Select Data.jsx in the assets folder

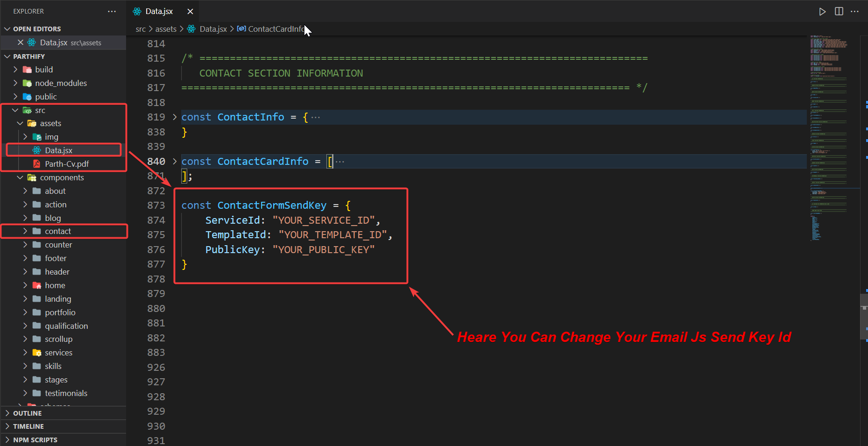[x=58, y=150]
